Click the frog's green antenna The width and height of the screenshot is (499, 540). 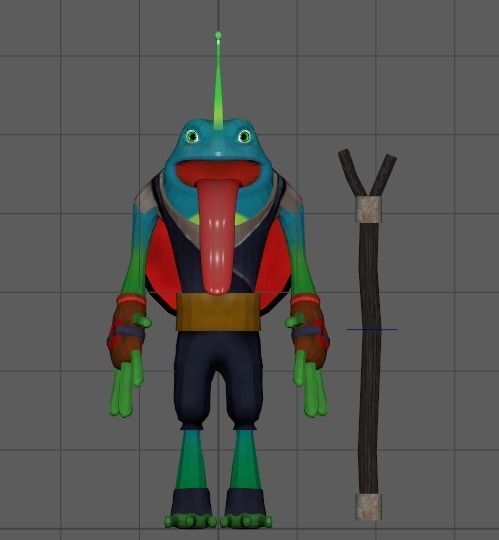click(x=218, y=81)
